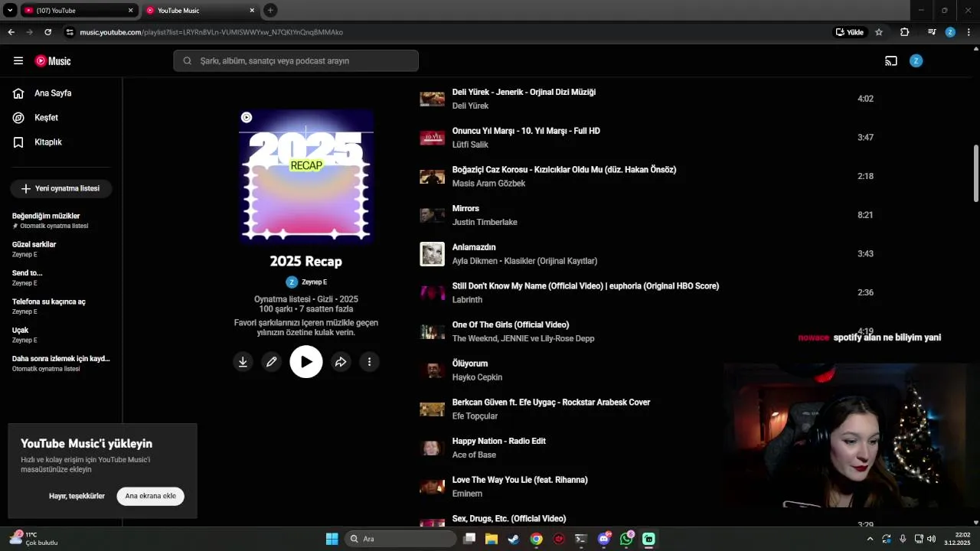The height and width of the screenshot is (551, 980).
Task: Click the Ölüyorum song title
Action: pos(470,364)
